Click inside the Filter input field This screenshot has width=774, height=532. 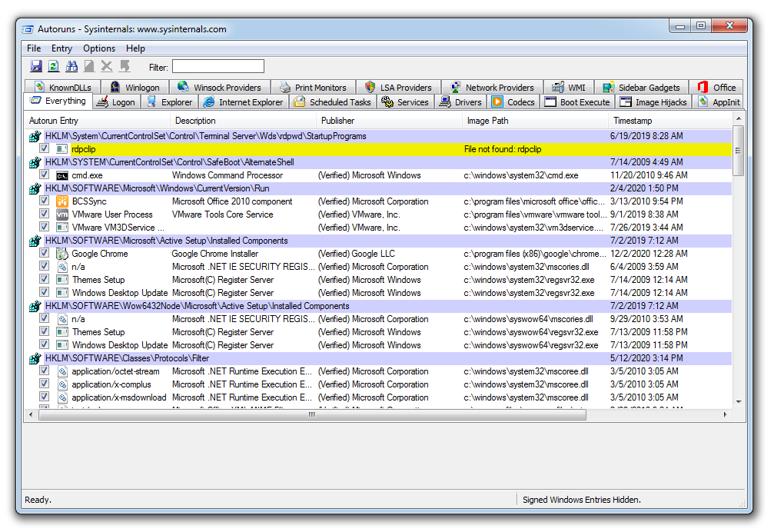[x=217, y=66]
